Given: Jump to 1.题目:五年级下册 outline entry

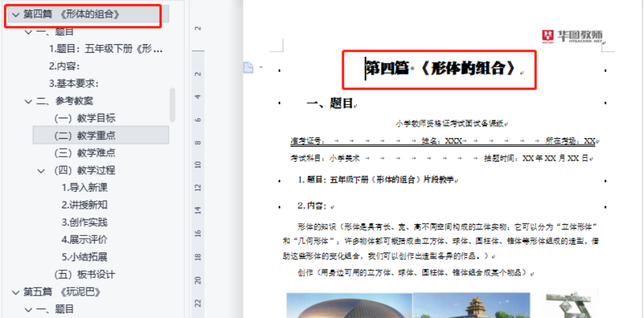Looking at the screenshot, I should tap(105, 49).
